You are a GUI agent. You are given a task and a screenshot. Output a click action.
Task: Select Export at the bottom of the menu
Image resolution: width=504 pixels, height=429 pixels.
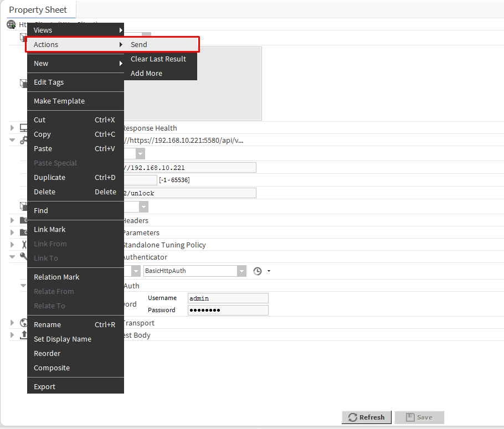44,386
